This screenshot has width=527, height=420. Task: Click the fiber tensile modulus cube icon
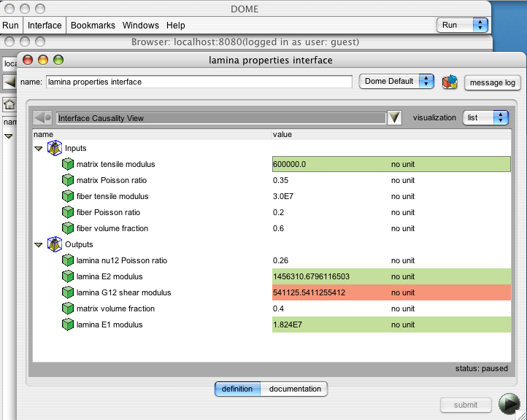pos(68,196)
